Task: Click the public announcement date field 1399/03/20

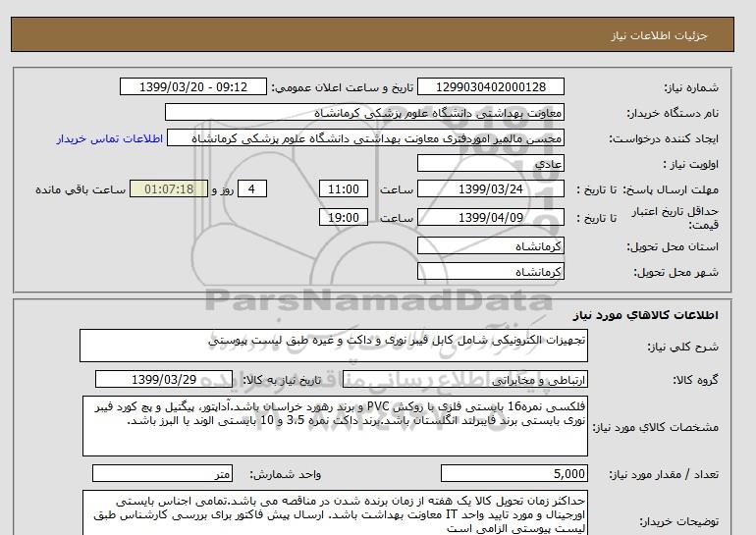Action: pos(192,86)
